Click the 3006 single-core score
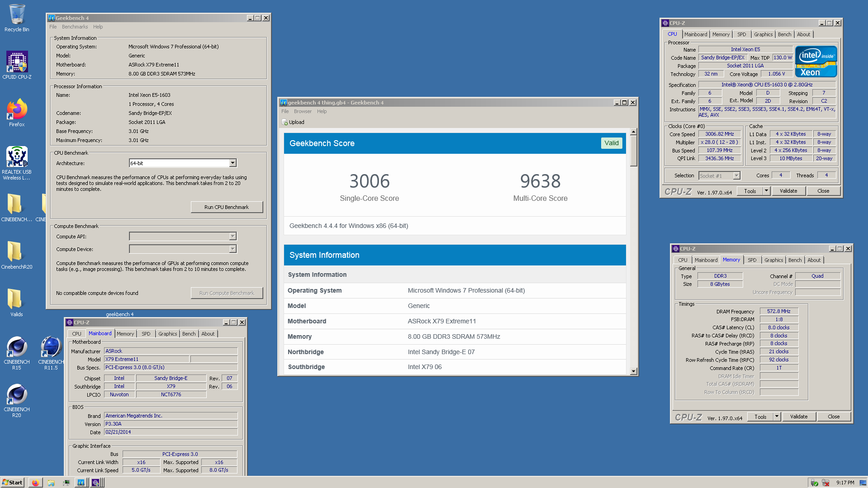 369,181
